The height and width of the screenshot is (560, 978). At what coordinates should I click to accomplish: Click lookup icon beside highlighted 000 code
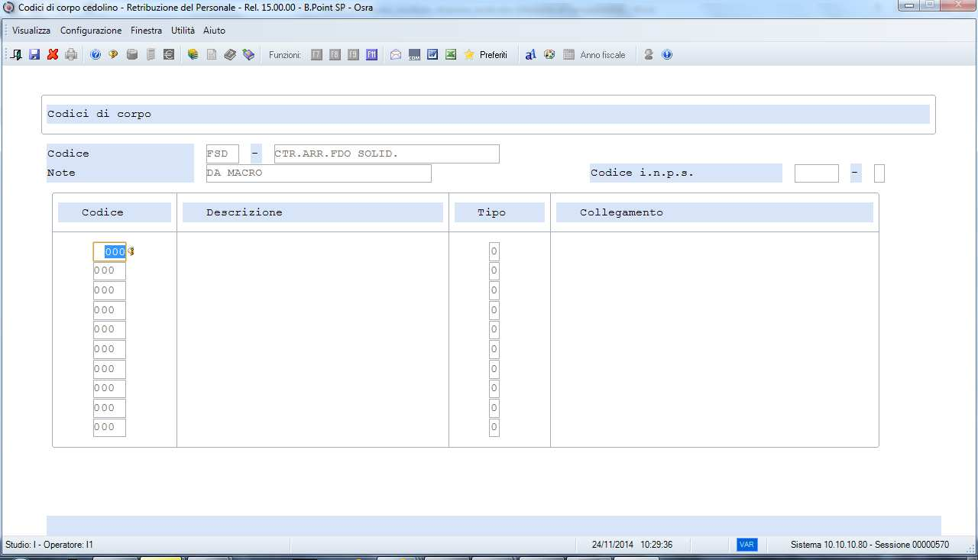pyautogui.click(x=131, y=251)
